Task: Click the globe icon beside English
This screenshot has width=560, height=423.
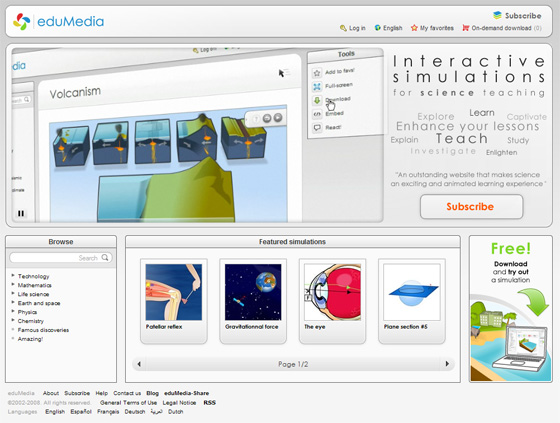Action: pyautogui.click(x=378, y=28)
